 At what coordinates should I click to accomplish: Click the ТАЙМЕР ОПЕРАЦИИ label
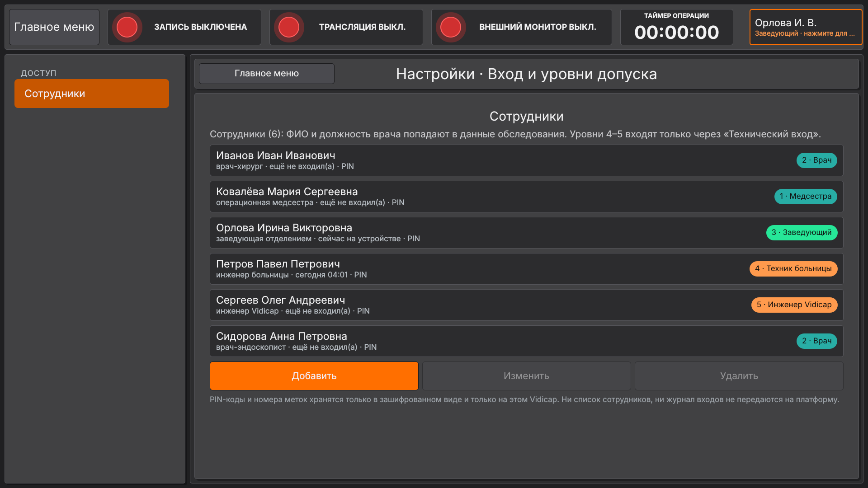(x=677, y=16)
